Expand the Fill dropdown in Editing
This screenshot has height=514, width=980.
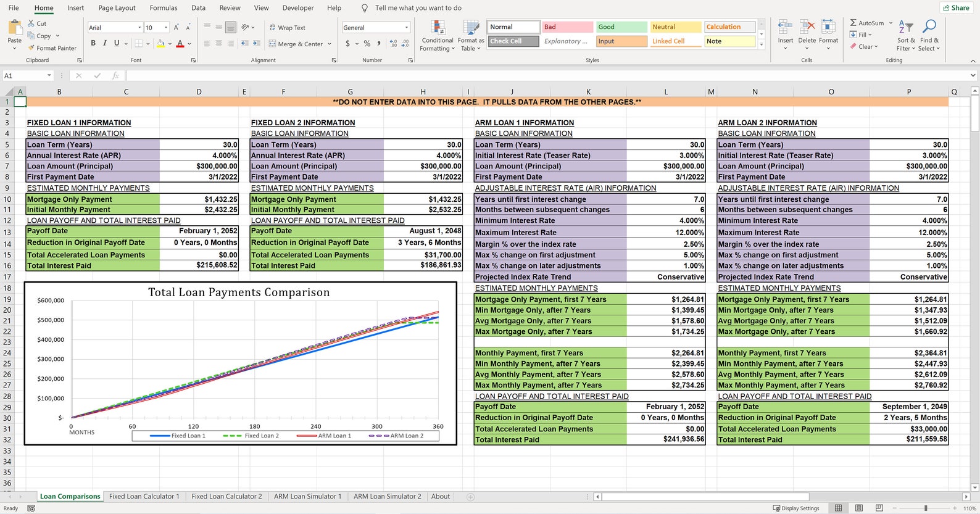tap(870, 35)
